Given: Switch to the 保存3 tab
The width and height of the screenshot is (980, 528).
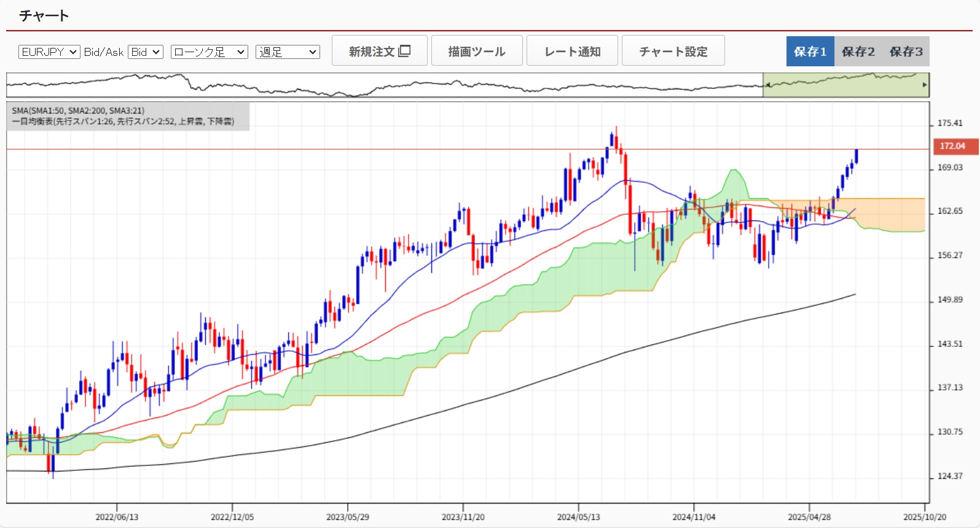Looking at the screenshot, I should (x=906, y=52).
